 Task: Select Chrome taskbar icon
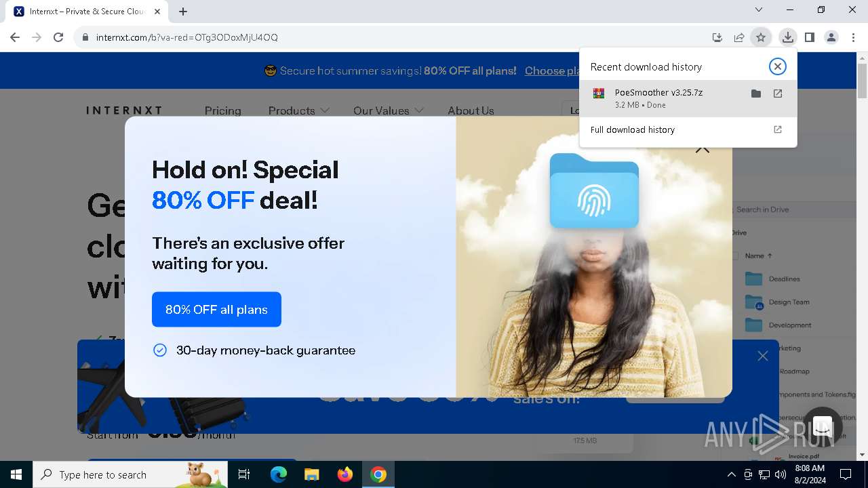point(378,474)
